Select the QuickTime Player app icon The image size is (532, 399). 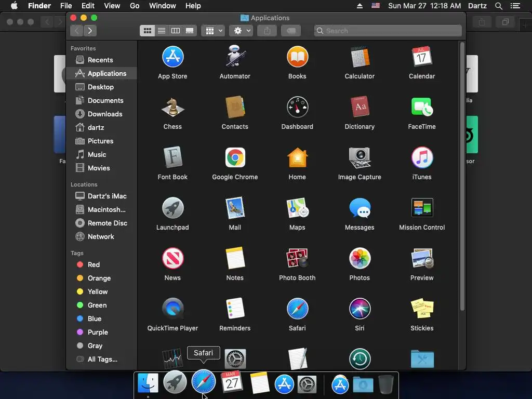[172, 309]
